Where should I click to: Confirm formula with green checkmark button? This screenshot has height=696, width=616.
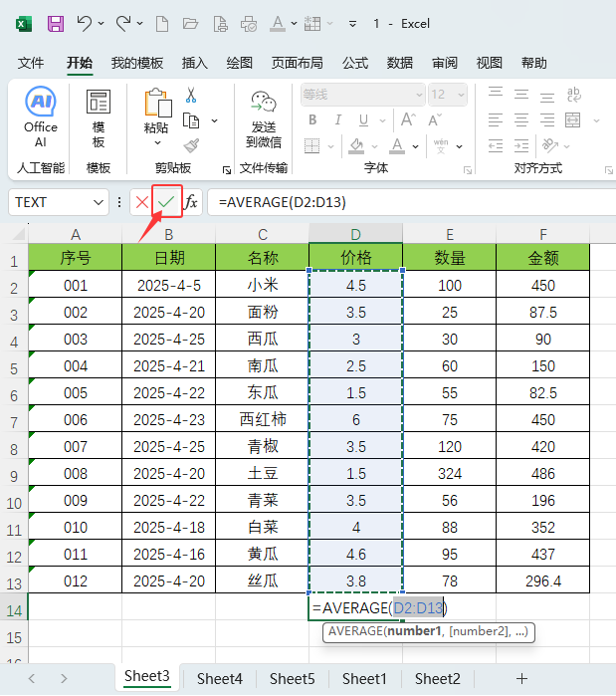(166, 202)
